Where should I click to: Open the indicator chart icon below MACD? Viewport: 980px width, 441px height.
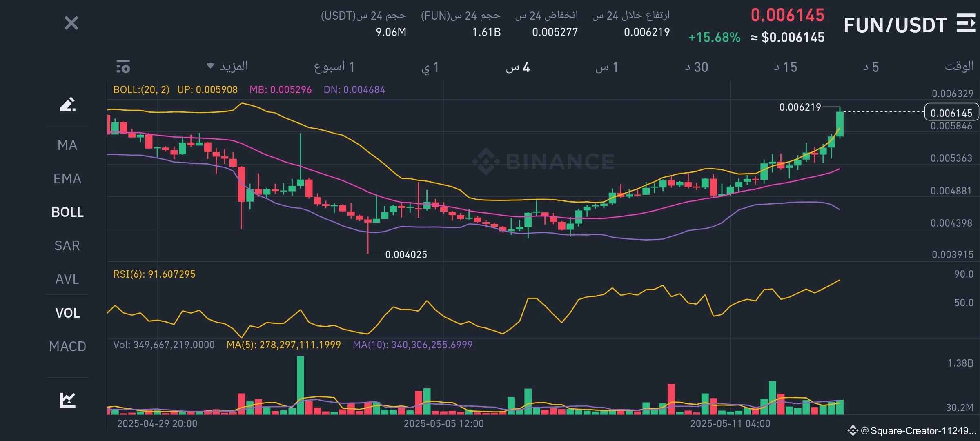point(68,400)
